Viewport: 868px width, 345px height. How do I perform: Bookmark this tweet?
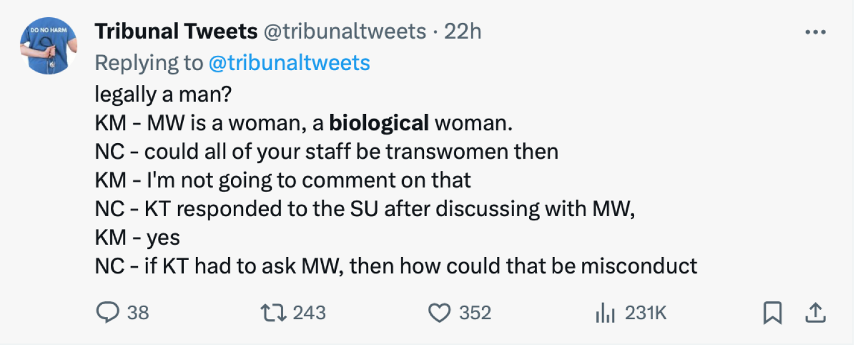tap(773, 313)
